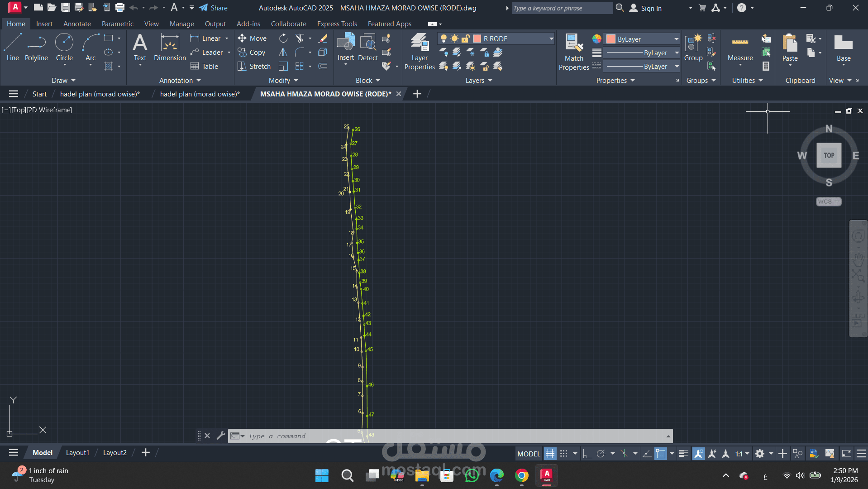The height and width of the screenshot is (489, 868).
Task: Toggle clean screen mode in status bar
Action: tap(847, 453)
